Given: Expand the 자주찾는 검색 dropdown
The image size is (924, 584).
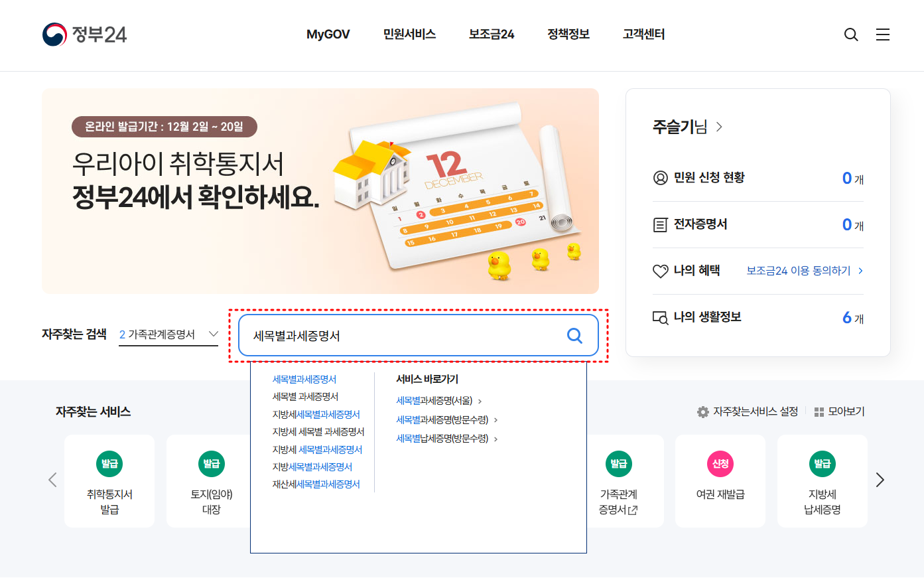Looking at the screenshot, I should (168, 334).
